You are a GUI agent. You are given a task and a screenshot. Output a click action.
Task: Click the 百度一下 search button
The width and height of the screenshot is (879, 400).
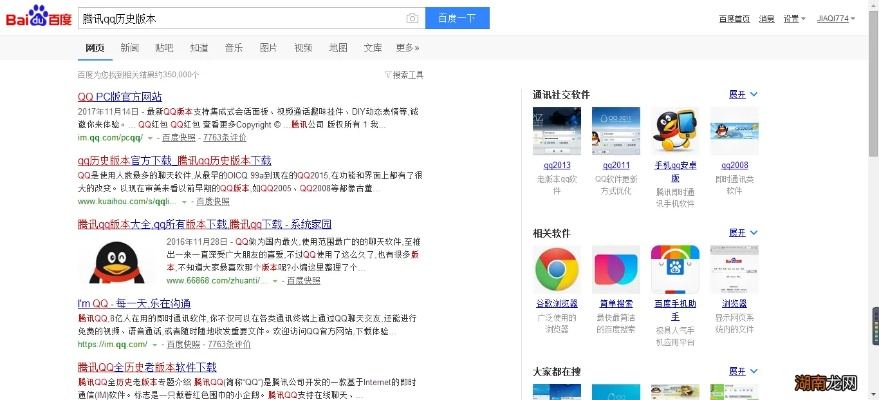pyautogui.click(x=457, y=18)
